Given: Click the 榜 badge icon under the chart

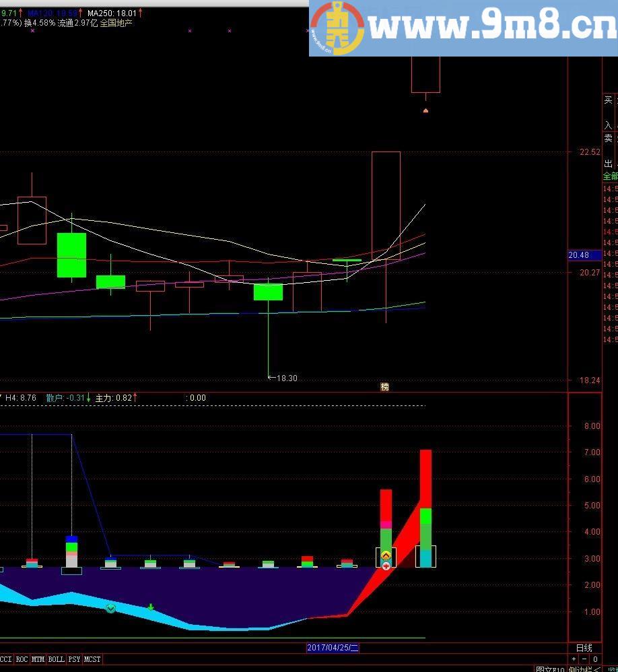Looking at the screenshot, I should pyautogui.click(x=385, y=387).
